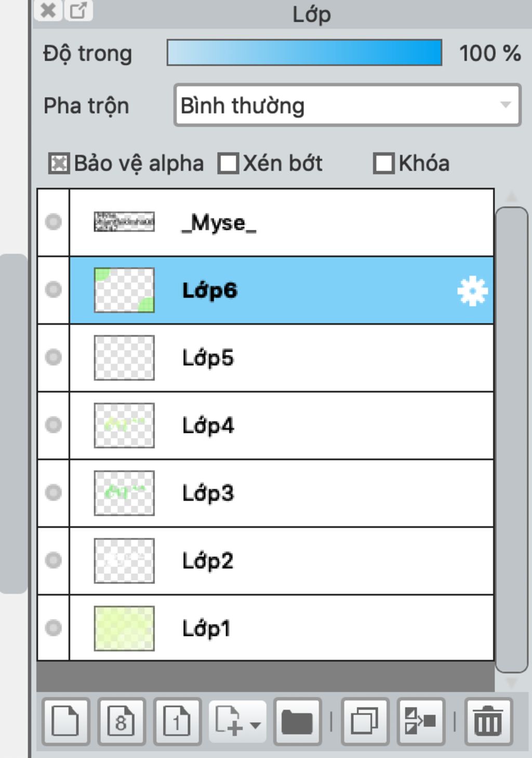Enable Khóa lock checkbox
Viewport: 532px width, 758px height.
tap(383, 164)
